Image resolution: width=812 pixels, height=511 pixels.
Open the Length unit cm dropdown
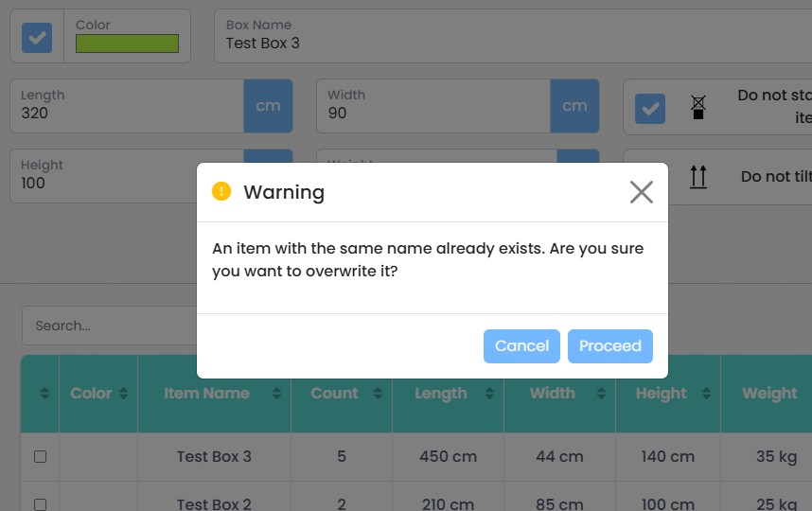[268, 106]
